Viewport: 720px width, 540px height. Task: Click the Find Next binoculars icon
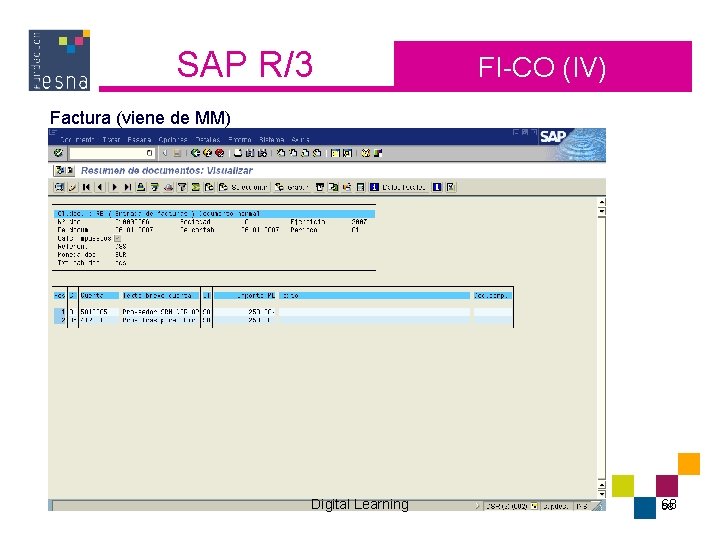pos(262,153)
